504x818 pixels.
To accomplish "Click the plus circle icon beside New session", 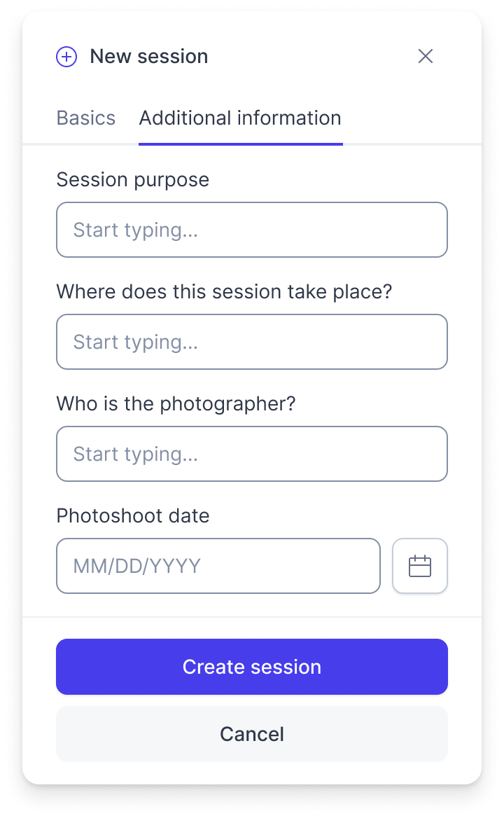I will coord(66,56).
